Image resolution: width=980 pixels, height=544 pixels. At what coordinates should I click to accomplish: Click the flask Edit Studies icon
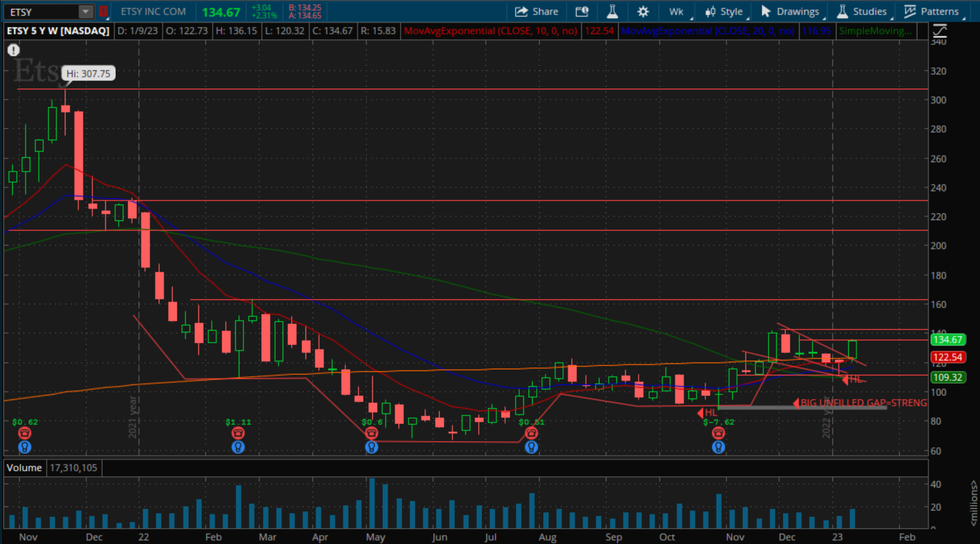612,12
